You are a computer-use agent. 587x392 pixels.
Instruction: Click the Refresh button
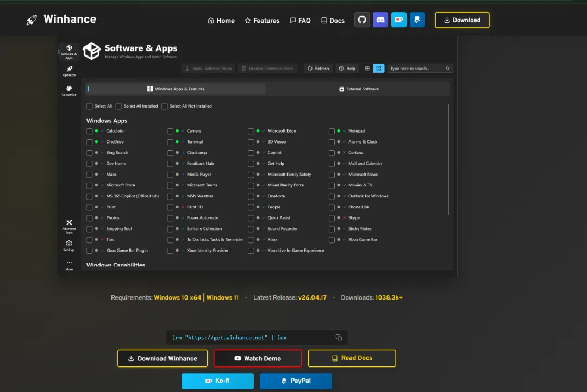318,69
